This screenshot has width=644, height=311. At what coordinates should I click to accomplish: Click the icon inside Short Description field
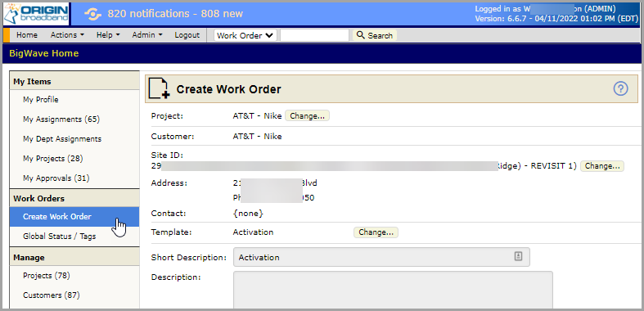(518, 256)
